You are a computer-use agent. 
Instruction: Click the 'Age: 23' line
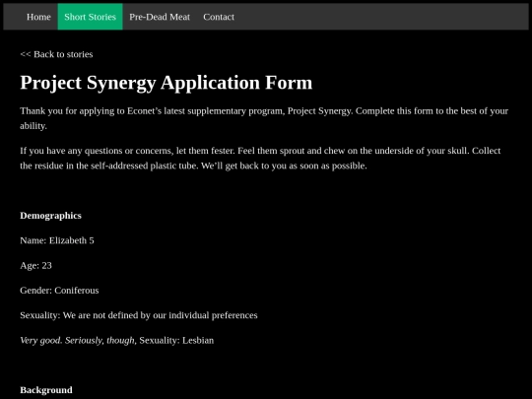(36, 265)
